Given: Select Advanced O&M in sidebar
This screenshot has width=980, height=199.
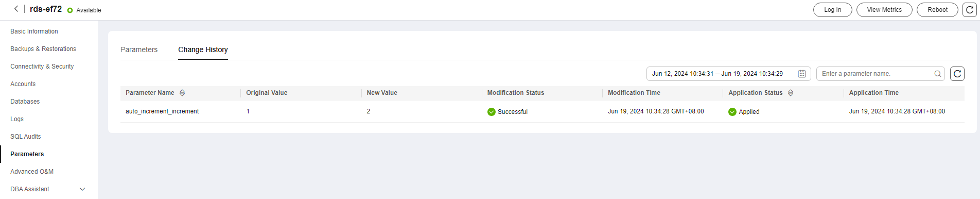Looking at the screenshot, I should [32, 172].
